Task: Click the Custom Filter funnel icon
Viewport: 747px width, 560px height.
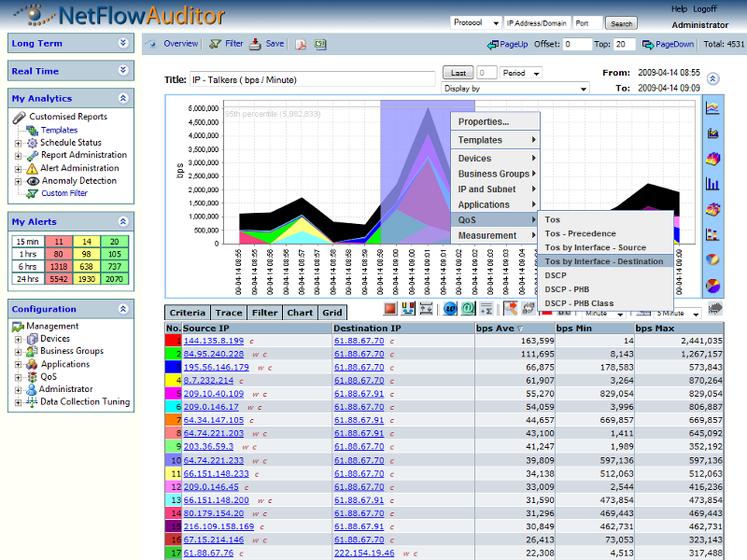Action: coord(32,193)
